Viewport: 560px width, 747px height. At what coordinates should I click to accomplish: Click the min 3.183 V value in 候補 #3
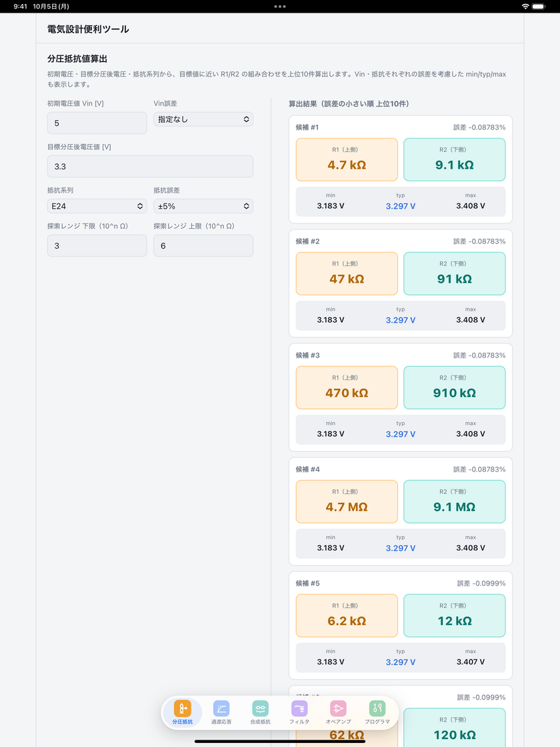(x=331, y=434)
